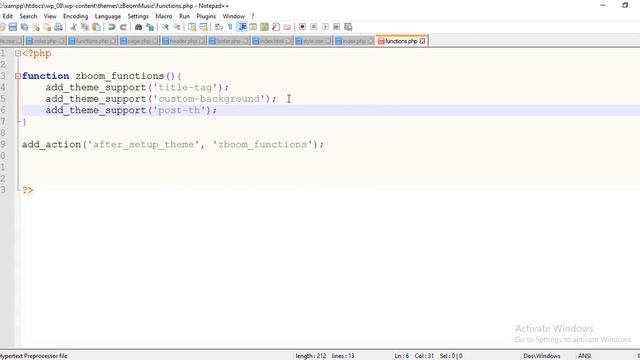
Task: Toggle Show All Characters pilcrow icon
Action: (x=230, y=27)
